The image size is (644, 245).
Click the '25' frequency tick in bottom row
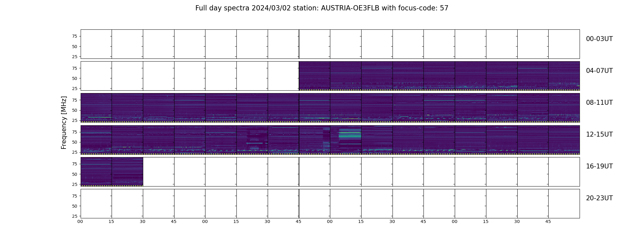74,216
